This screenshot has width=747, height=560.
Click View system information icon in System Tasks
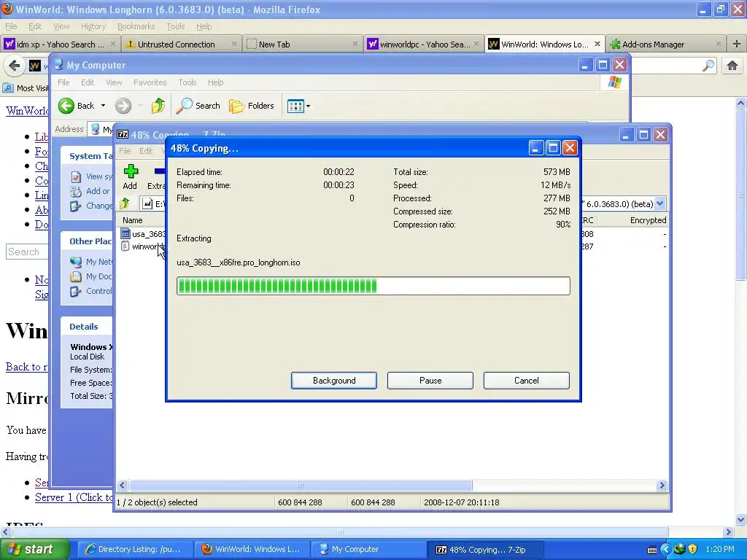76,176
